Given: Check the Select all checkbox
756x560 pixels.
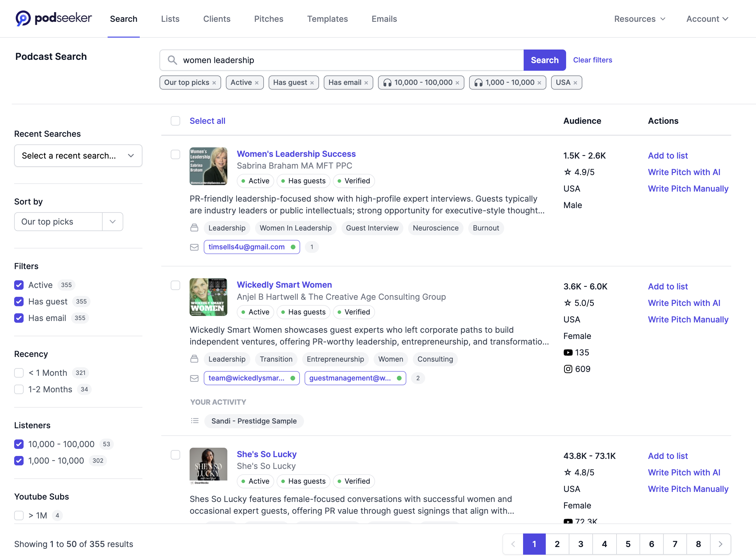Looking at the screenshot, I should coord(175,121).
